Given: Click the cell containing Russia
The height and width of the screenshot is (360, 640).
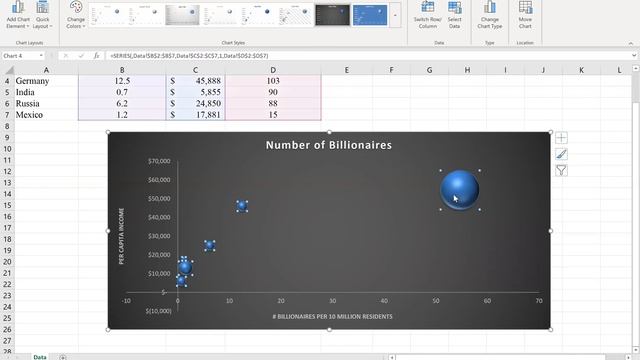Looking at the screenshot, I should pos(46,104).
